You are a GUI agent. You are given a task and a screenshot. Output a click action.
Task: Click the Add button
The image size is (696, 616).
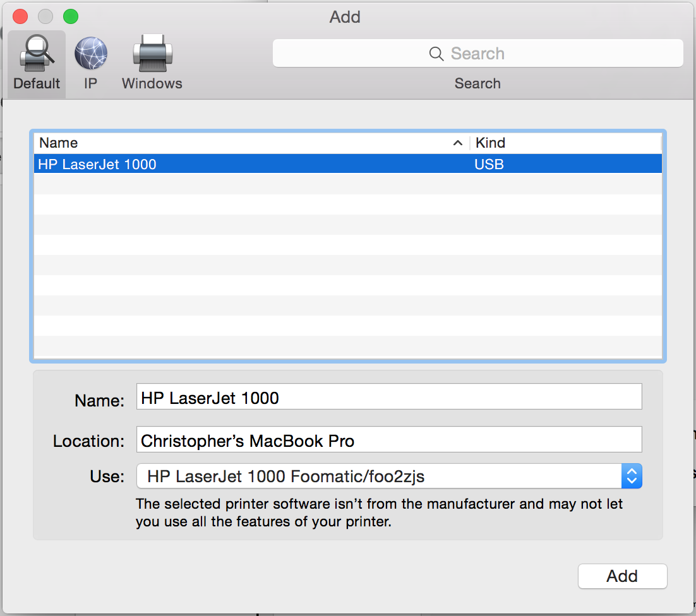(x=622, y=576)
